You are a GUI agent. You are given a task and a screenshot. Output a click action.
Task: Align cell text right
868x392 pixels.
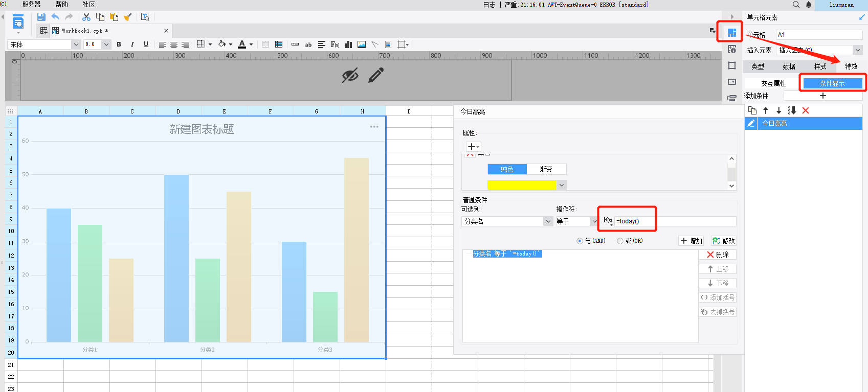[x=185, y=44]
